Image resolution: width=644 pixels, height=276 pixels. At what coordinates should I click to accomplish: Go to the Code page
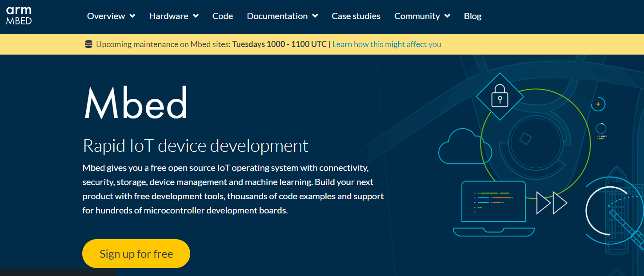pyautogui.click(x=223, y=16)
